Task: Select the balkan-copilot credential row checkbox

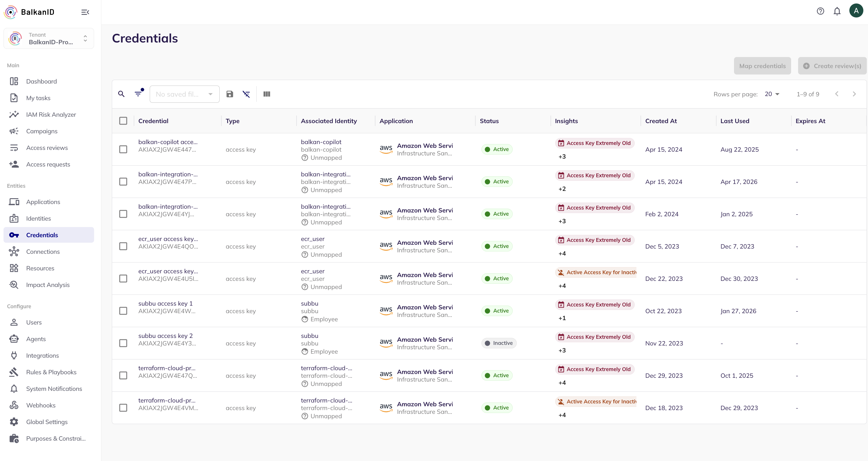Action: click(x=123, y=149)
